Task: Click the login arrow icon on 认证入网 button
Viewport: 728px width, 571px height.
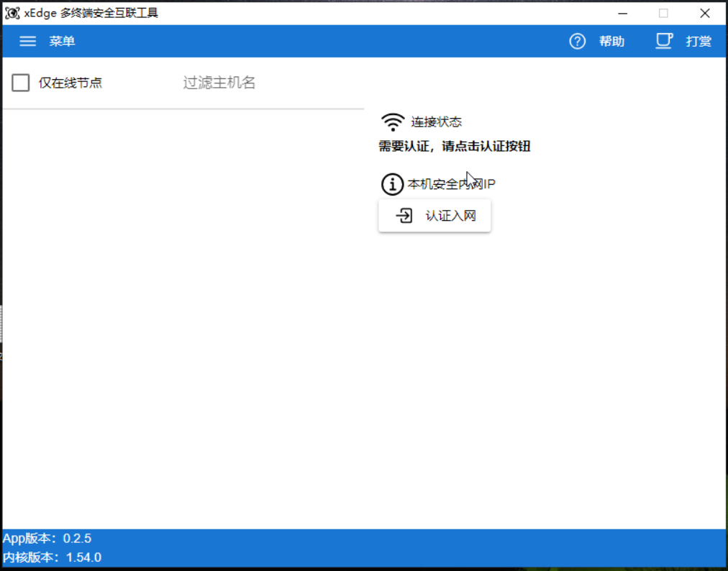Action: click(x=404, y=215)
